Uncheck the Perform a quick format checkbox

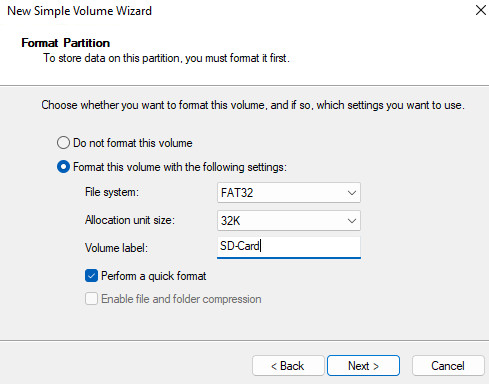(91, 276)
